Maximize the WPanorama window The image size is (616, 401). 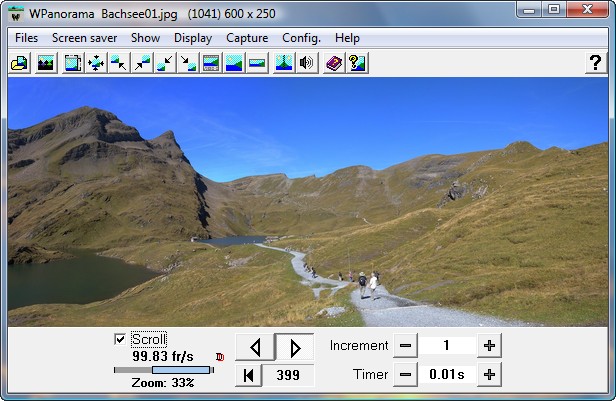point(554,9)
